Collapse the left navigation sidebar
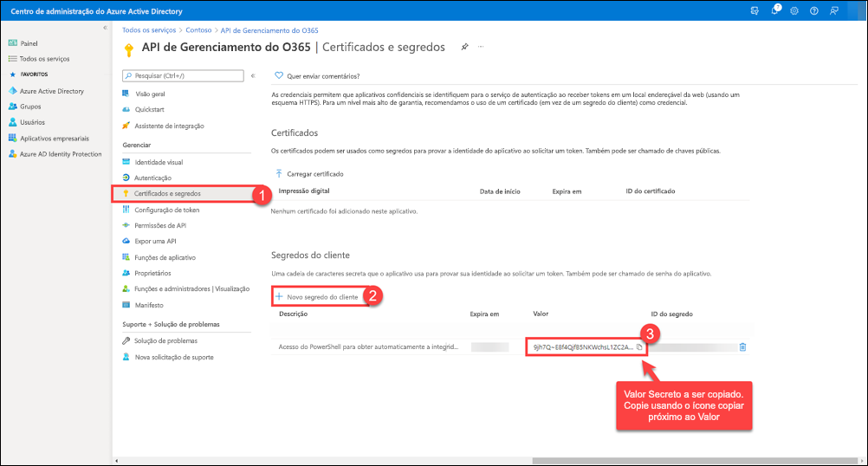The image size is (868, 466). [105, 28]
